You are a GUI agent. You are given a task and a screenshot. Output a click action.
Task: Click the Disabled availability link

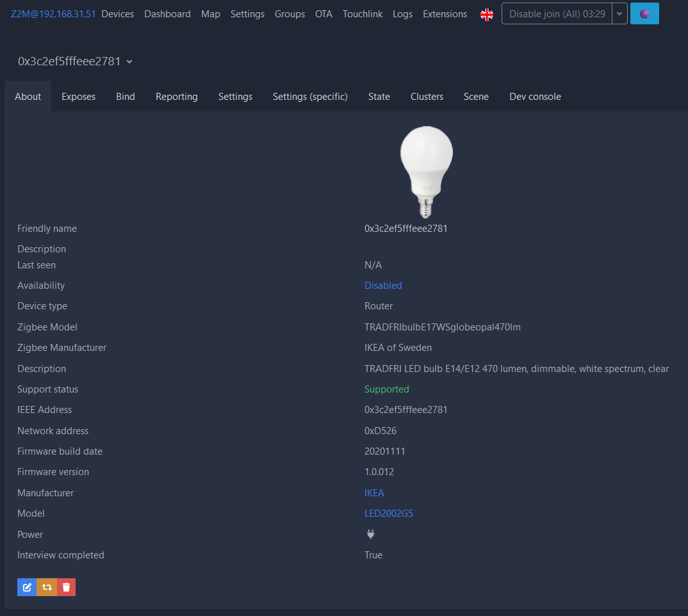(x=383, y=286)
